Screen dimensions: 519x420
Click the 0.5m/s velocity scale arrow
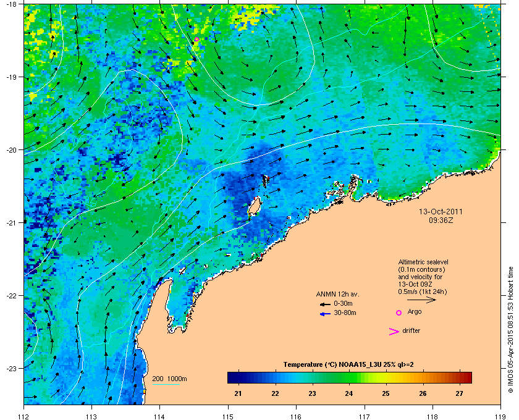[x=421, y=300]
